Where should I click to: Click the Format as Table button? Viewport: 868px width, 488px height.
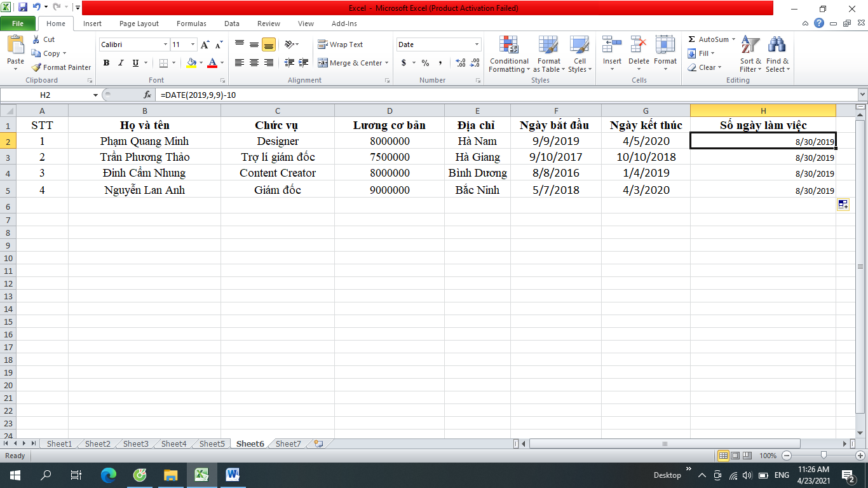coord(548,55)
